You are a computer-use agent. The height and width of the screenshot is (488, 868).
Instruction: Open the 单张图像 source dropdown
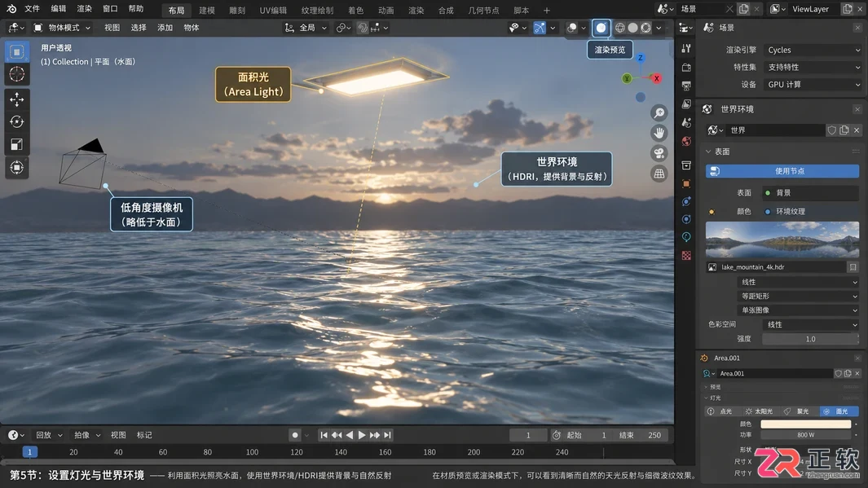(798, 310)
